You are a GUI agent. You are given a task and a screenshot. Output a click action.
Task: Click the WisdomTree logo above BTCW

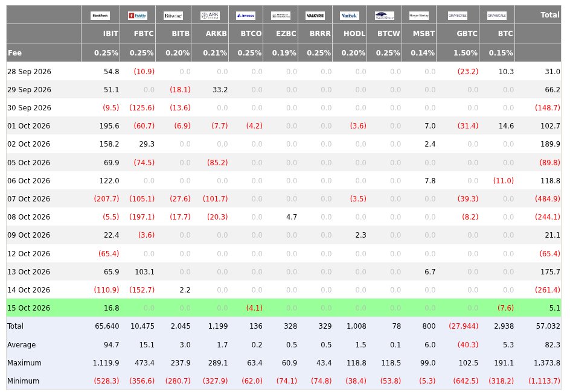(x=384, y=16)
